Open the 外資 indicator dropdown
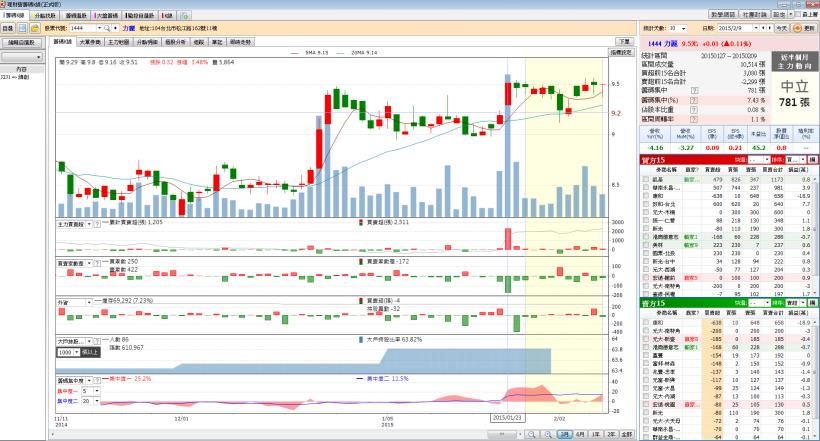820x441 pixels. click(88, 301)
